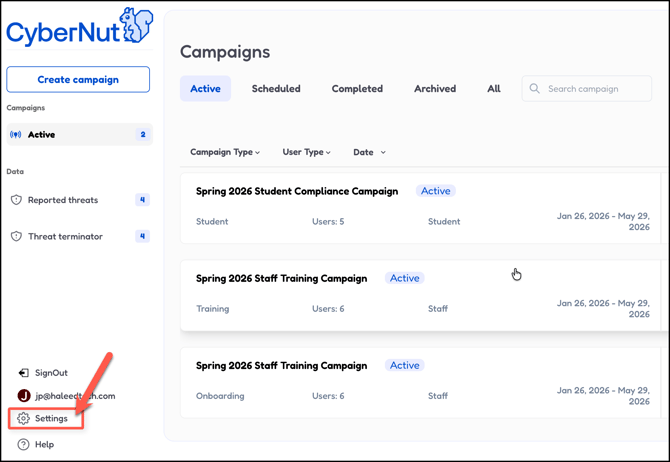
Task: Show the All campaigns tab
Action: pos(494,89)
